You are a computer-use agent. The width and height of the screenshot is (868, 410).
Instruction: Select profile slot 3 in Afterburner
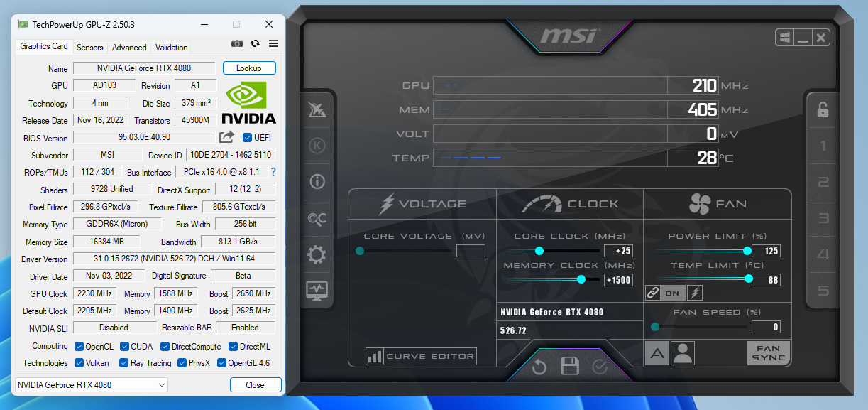click(x=823, y=218)
